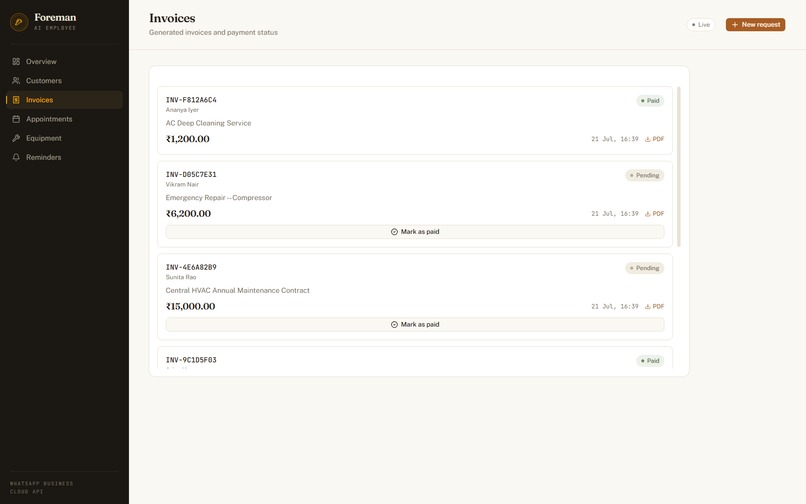Screen dimensions: 806x504
Task: Click the Pending badge on INV-D05C7E31
Action: click(645, 175)
